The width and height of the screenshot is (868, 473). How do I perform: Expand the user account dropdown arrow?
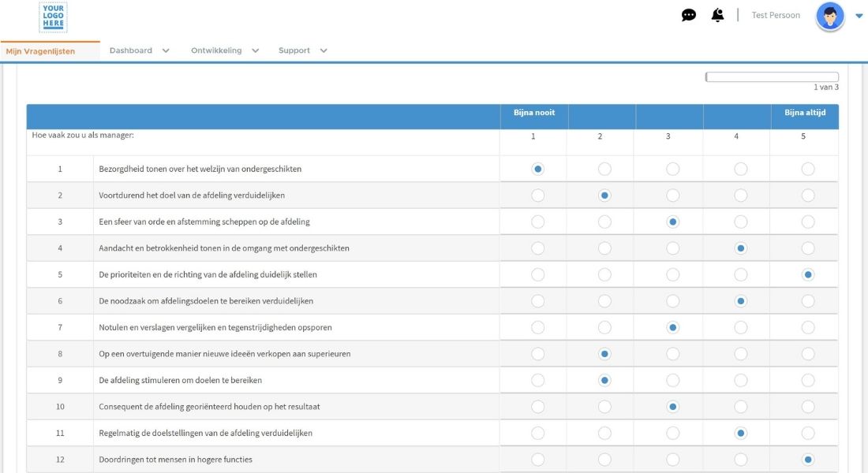(x=859, y=16)
